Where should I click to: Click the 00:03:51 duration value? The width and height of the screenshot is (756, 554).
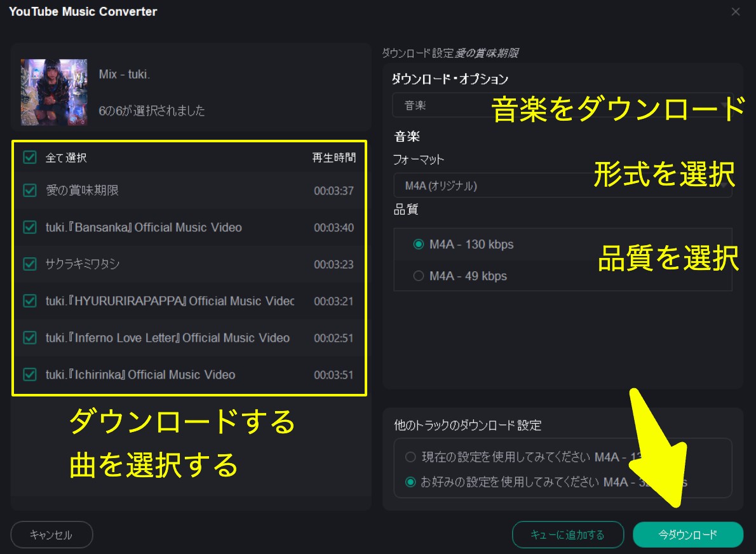click(334, 375)
